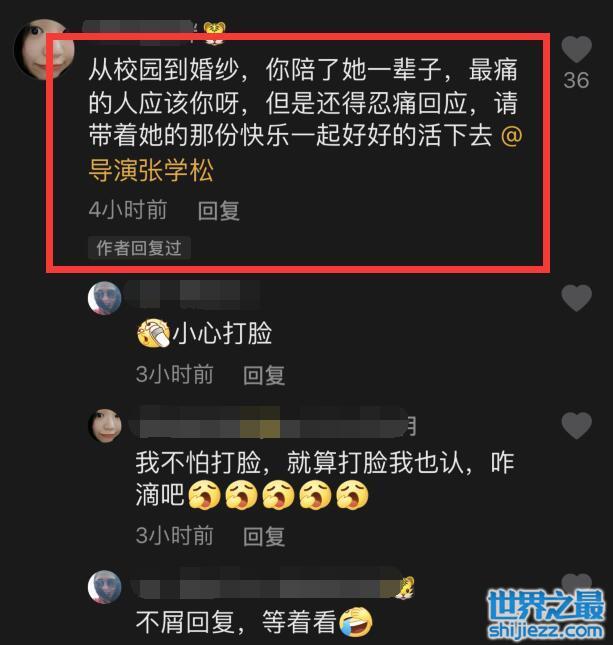This screenshot has width=613, height=645.
Task: Tap the laughing-crying emoji after 等着看
Action: coord(356,621)
